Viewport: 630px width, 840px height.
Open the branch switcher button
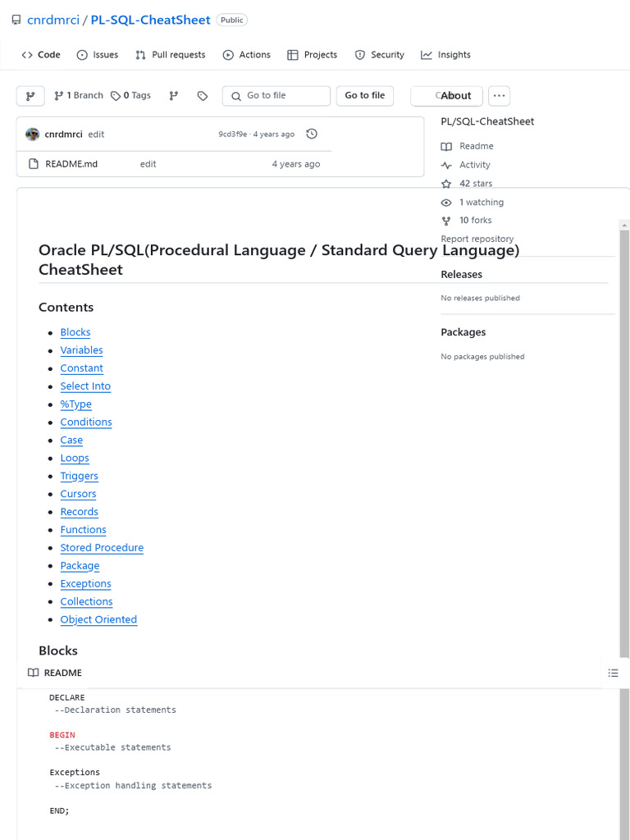tap(30, 96)
